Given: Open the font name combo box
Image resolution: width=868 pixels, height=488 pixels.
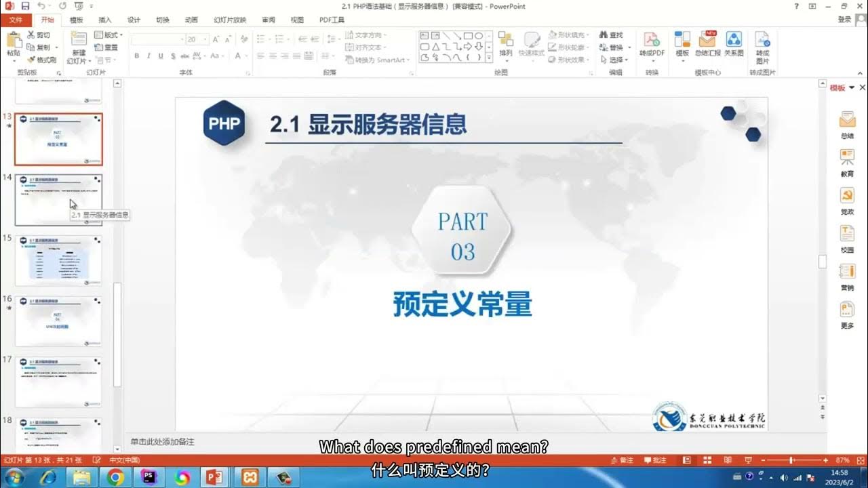Looking at the screenshot, I should 157,39.
